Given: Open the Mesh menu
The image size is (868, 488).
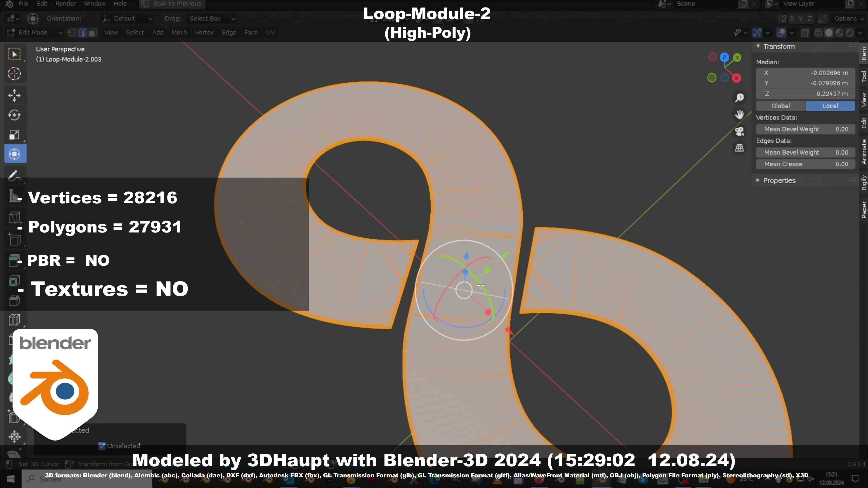Looking at the screenshot, I should [x=179, y=33].
